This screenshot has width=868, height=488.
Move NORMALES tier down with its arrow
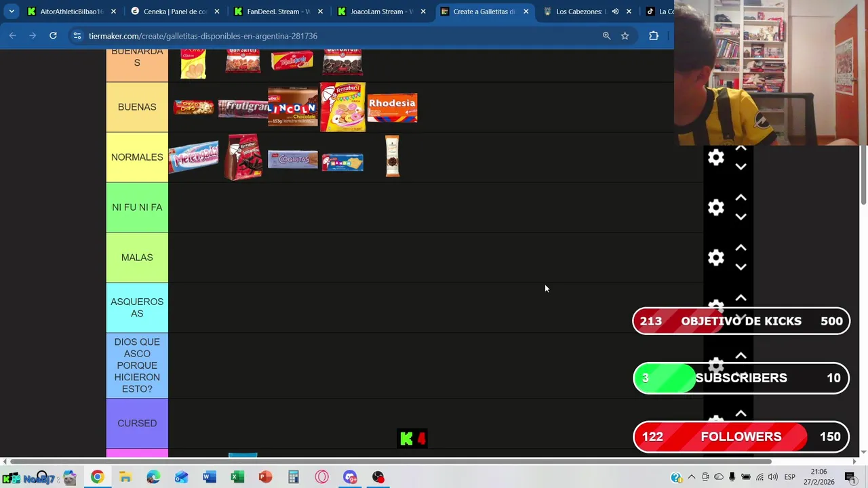741,167
